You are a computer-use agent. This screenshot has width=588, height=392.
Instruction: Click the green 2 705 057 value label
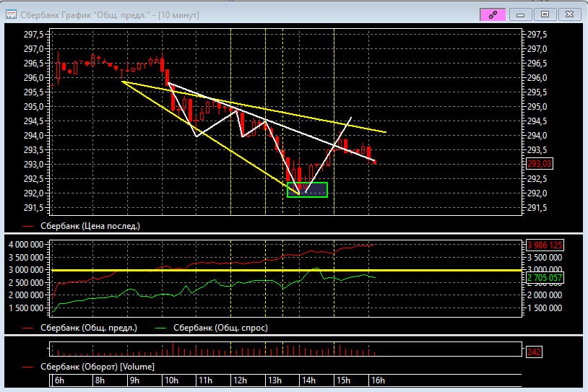tap(542, 277)
